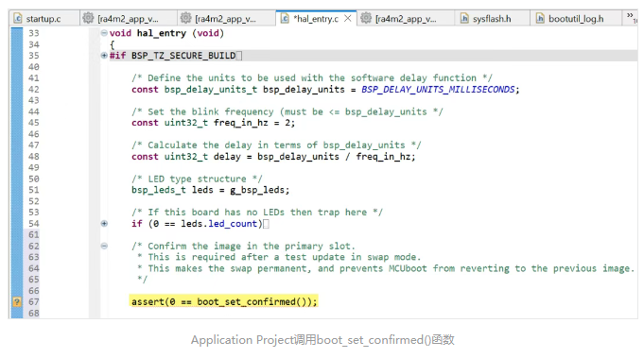The height and width of the screenshot is (358, 644).
Task: Click the gear icon on first ra4m2_app tab
Action: (x=88, y=18)
